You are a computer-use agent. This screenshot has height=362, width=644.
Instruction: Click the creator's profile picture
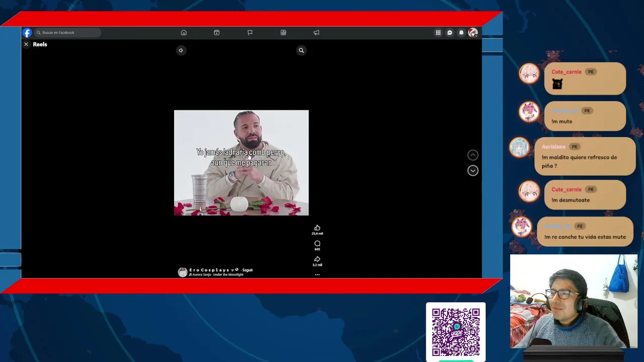point(183,272)
